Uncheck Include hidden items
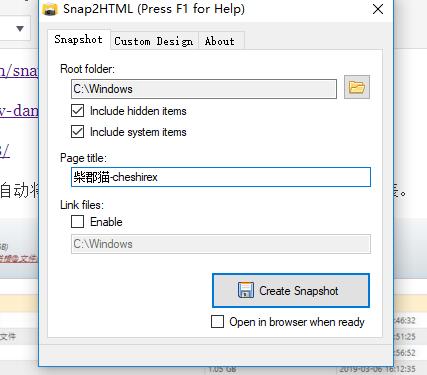The height and width of the screenshot is (375, 427). [x=77, y=111]
